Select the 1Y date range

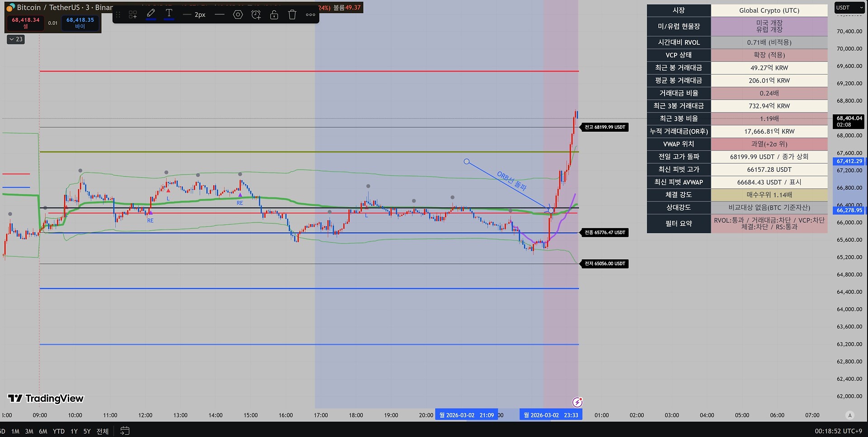click(74, 431)
